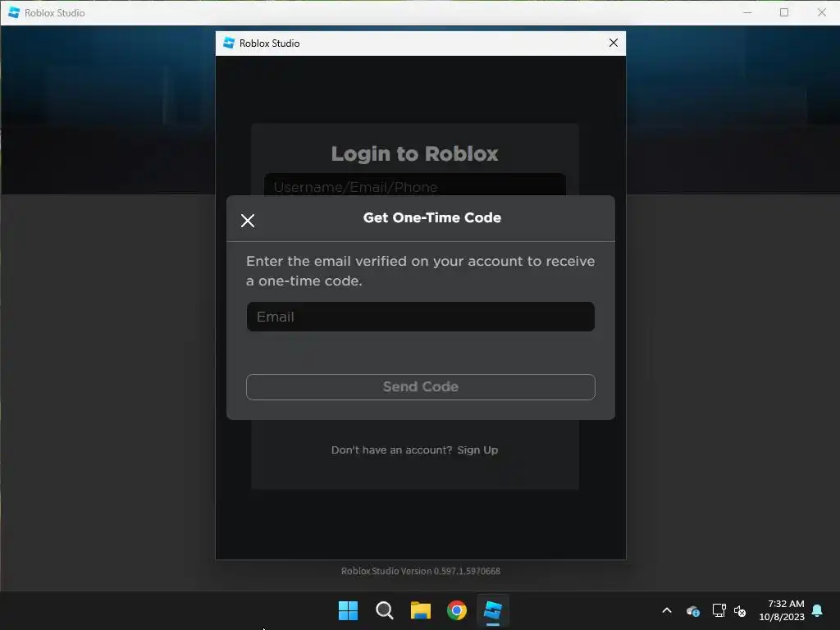This screenshot has width=840, height=630.
Task: Click the Roblox Studio Version text
Action: click(421, 571)
